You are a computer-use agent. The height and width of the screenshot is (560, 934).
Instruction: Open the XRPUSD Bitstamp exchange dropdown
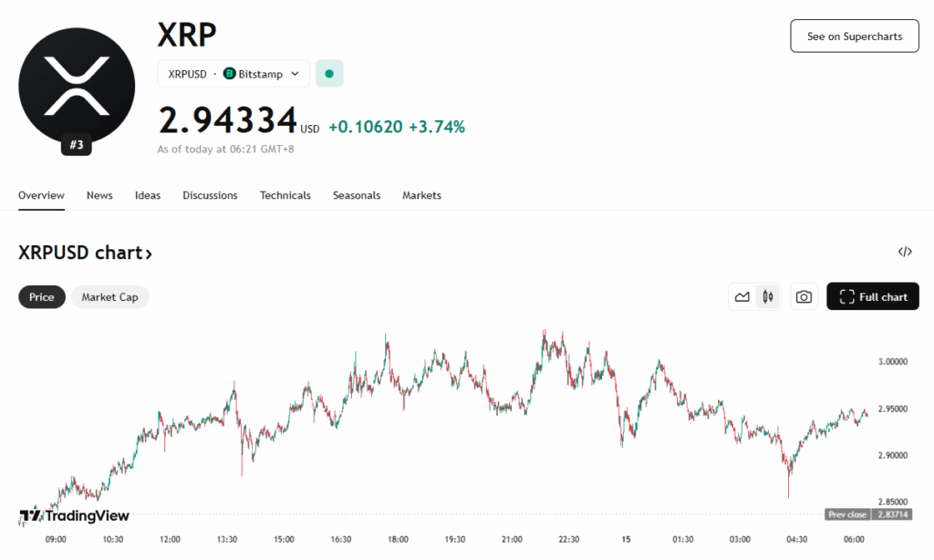[x=233, y=74]
